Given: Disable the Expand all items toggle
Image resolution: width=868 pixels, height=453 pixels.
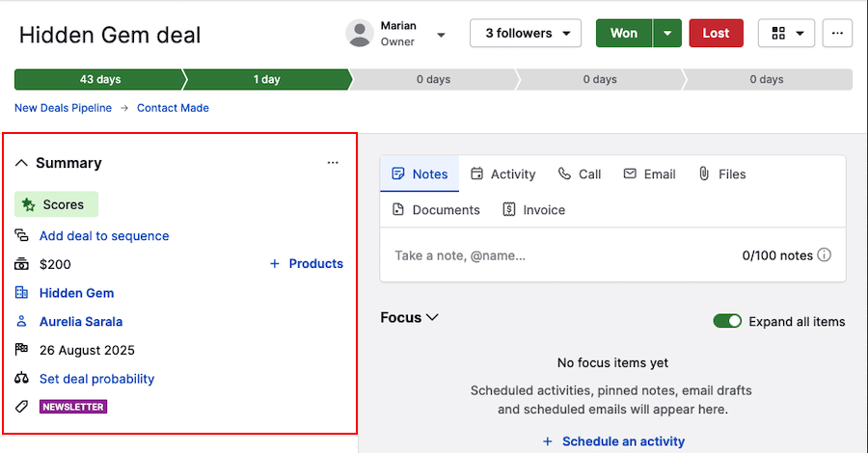Looking at the screenshot, I should pyautogui.click(x=727, y=322).
